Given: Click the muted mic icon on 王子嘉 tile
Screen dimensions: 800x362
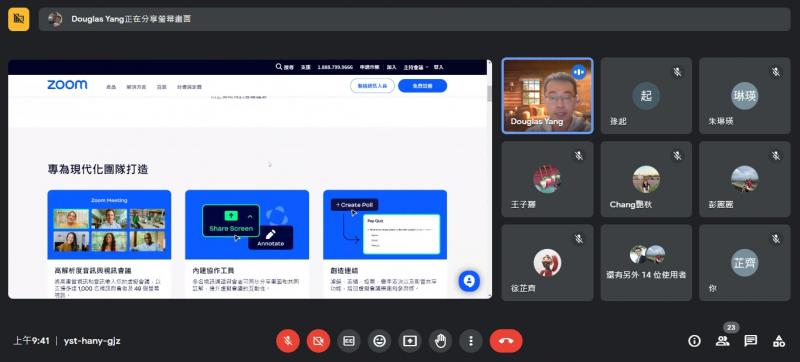Looking at the screenshot, I should 579,156.
